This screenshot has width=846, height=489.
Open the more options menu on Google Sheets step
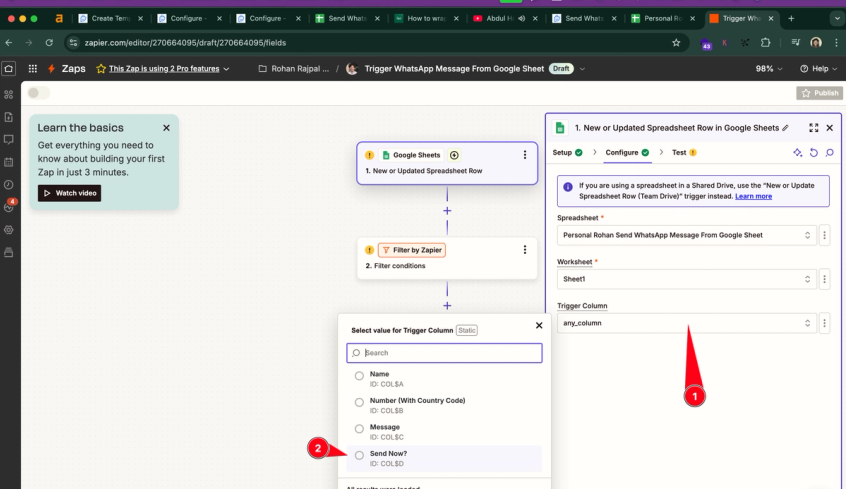[x=524, y=155]
